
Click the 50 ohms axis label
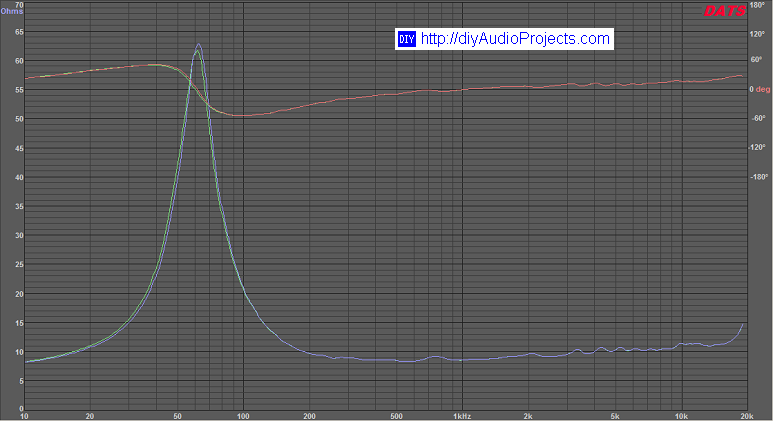point(18,119)
